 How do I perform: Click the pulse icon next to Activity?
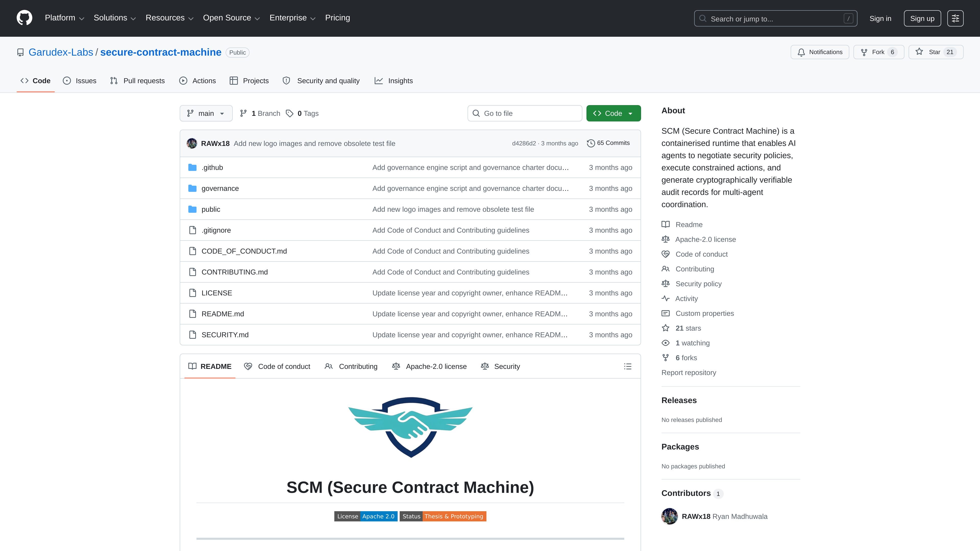pyautogui.click(x=665, y=298)
